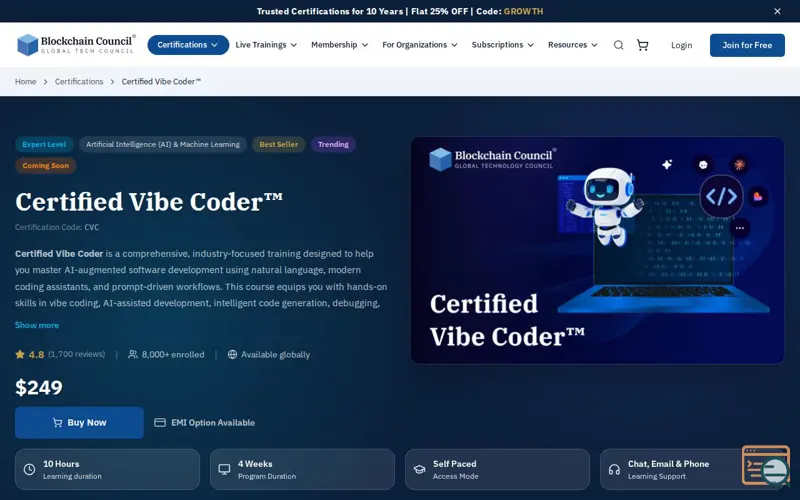This screenshot has height=500, width=800.
Task: Click Certification Code: CVC text
Action: [x=57, y=227]
